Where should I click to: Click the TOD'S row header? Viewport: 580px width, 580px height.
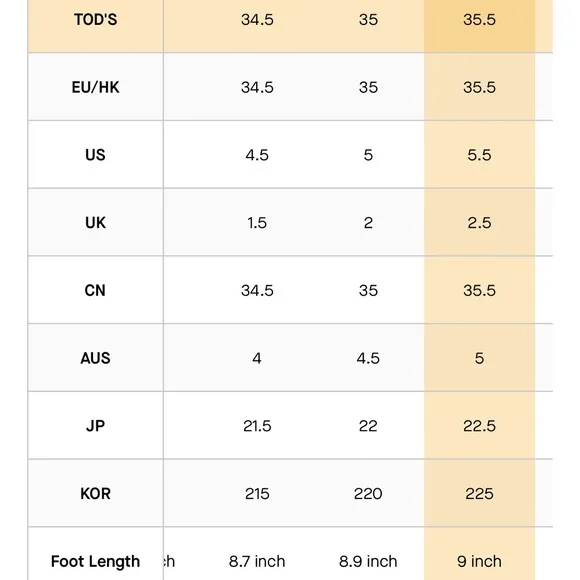[95, 20]
